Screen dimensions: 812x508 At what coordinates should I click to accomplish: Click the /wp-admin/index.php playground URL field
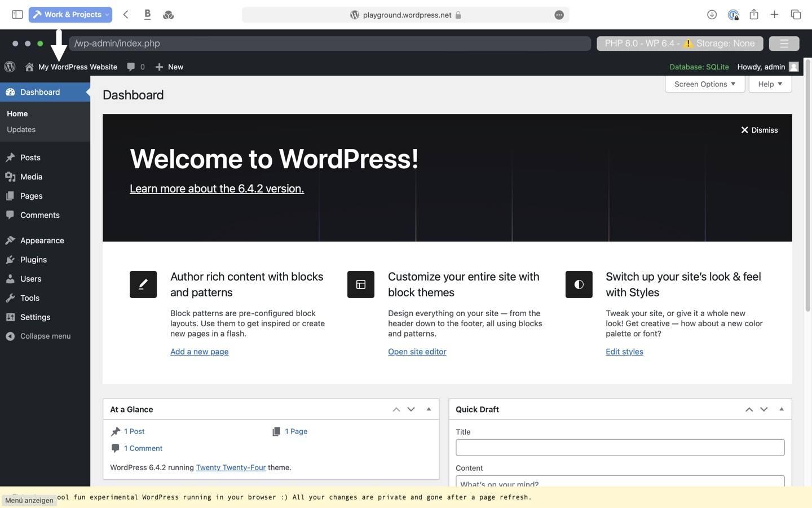tap(330, 43)
